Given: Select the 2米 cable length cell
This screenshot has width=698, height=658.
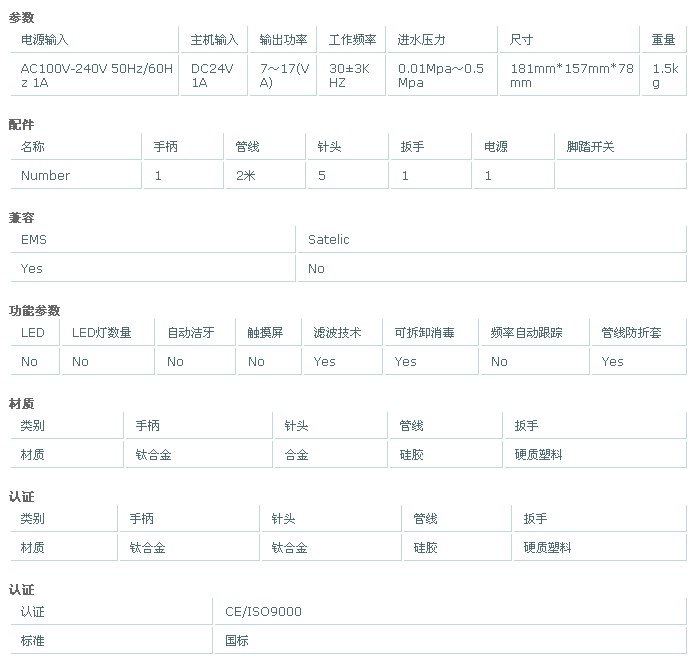Looking at the screenshot, I should [x=246, y=175].
